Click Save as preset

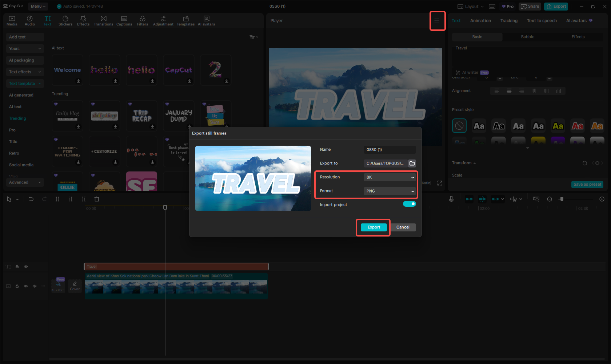[x=587, y=185]
